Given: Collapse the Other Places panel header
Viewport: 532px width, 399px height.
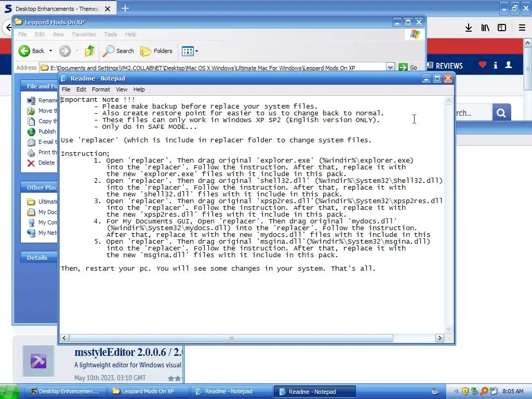Looking at the screenshot, I should coord(38,187).
